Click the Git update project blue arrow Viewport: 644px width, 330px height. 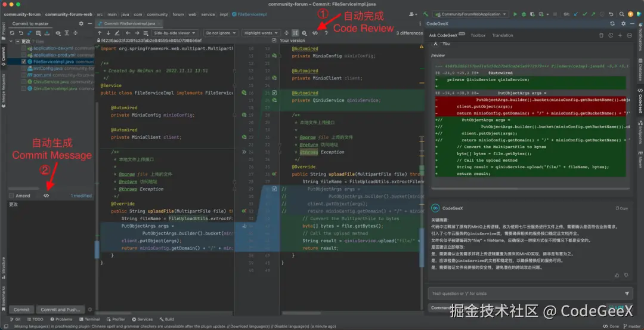tap(576, 14)
